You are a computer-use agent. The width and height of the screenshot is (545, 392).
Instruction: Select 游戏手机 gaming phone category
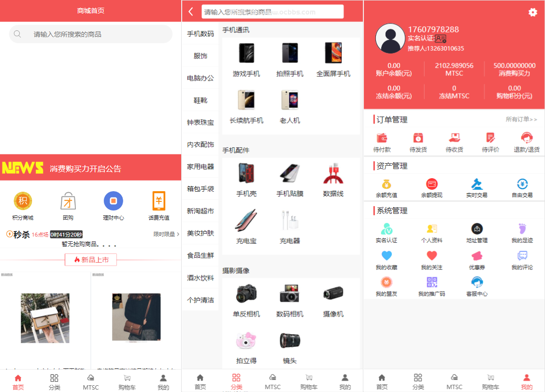click(246, 60)
